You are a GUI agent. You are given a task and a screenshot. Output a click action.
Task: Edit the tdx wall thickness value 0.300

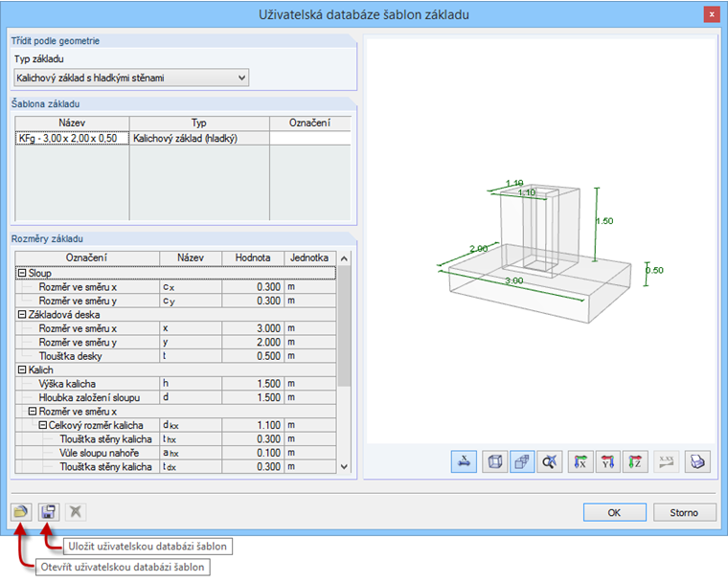click(x=253, y=466)
